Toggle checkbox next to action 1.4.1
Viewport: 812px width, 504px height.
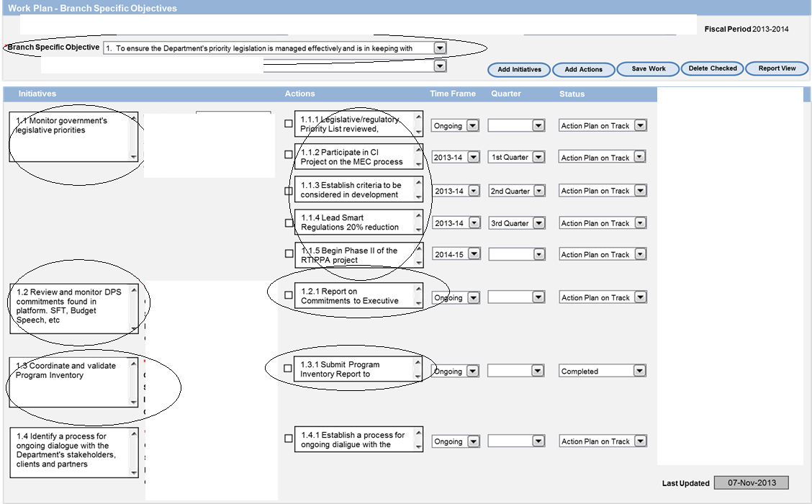tap(289, 438)
